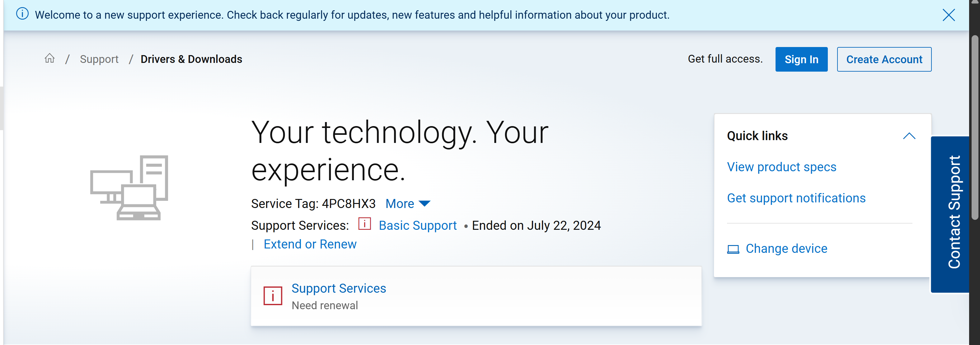The image size is (980, 345).
Task: Click the vertical page scrollbar
Action: click(x=974, y=128)
